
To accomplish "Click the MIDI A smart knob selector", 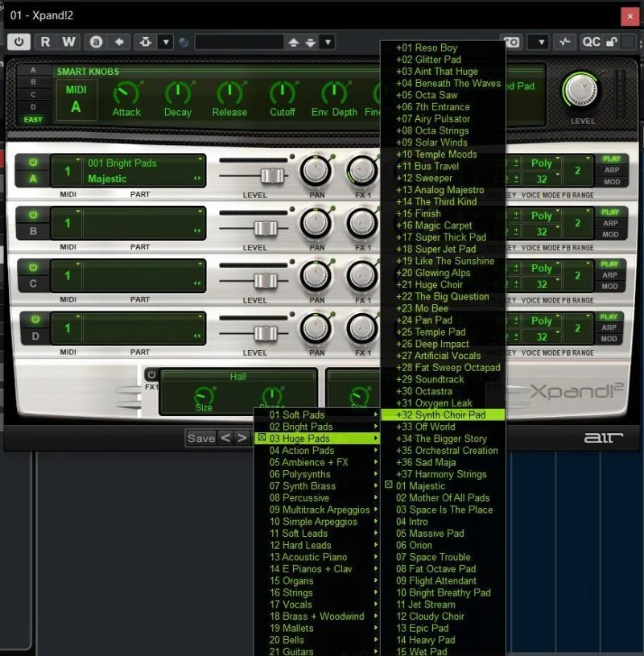I will pos(76,99).
